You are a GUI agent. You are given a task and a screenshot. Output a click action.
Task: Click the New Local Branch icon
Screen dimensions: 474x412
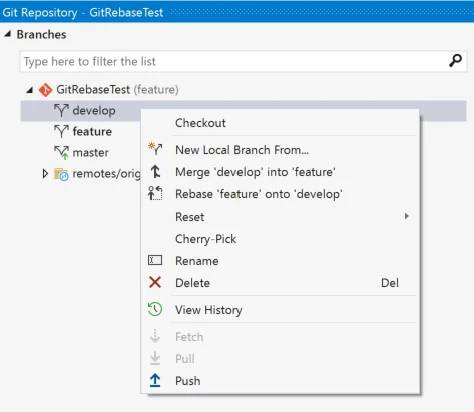pyautogui.click(x=155, y=149)
